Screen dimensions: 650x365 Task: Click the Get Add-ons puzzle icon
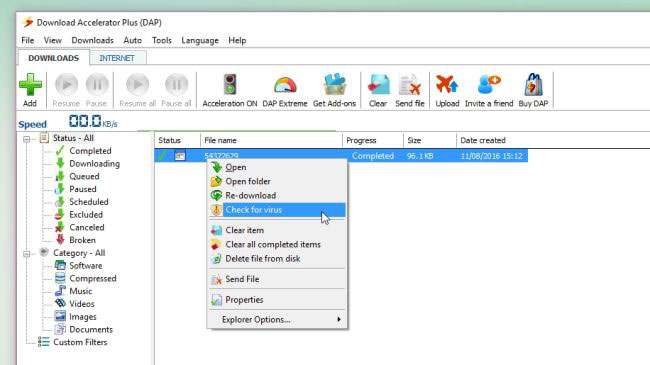(335, 85)
